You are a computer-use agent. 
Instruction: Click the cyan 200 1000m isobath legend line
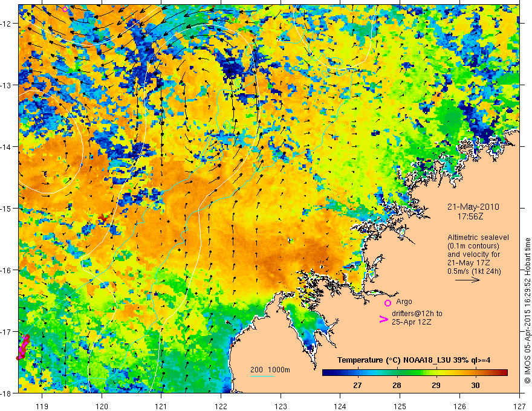pos(262,376)
